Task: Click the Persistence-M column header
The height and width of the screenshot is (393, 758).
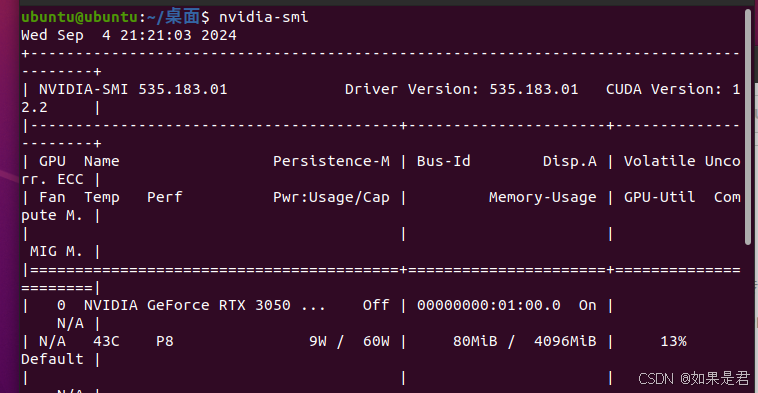Action: (x=331, y=161)
